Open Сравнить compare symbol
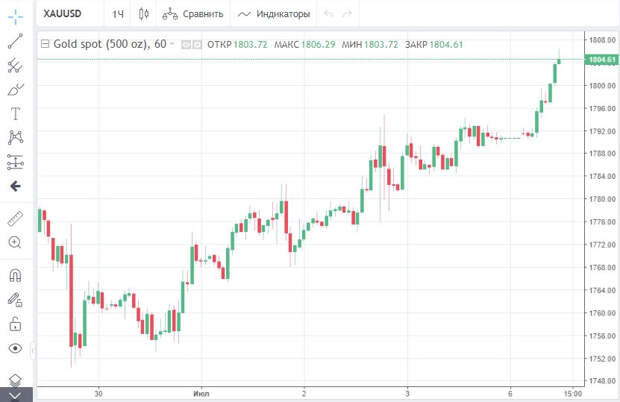The width and height of the screenshot is (620, 402). click(x=193, y=14)
